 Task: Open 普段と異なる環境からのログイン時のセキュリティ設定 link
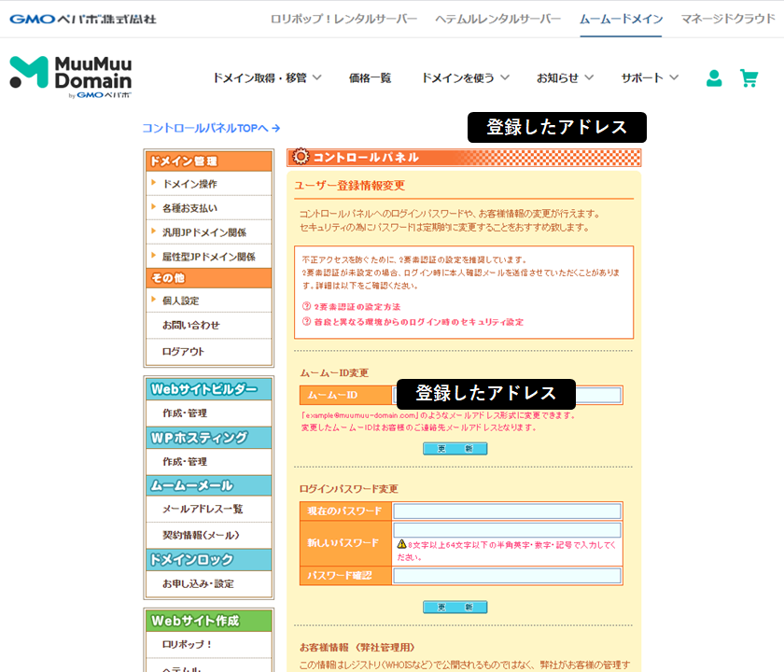pos(418,322)
